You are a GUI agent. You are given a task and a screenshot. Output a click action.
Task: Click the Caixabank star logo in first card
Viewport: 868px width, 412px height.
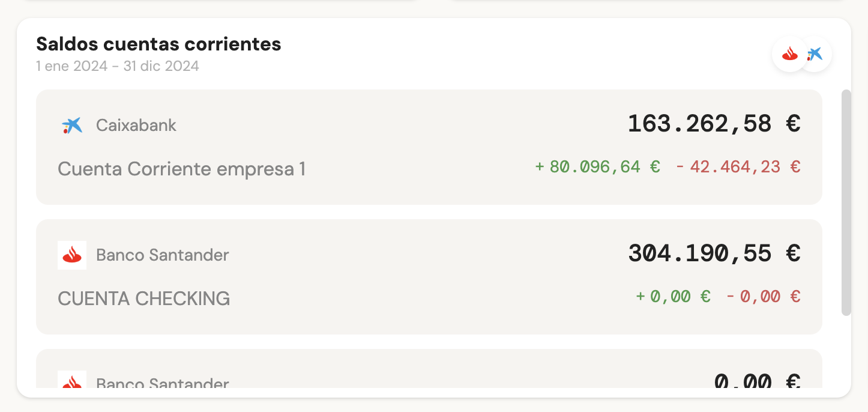(72, 126)
